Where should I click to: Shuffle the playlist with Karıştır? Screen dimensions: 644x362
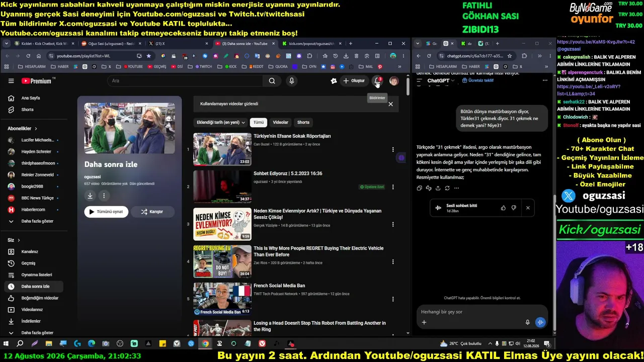(152, 212)
